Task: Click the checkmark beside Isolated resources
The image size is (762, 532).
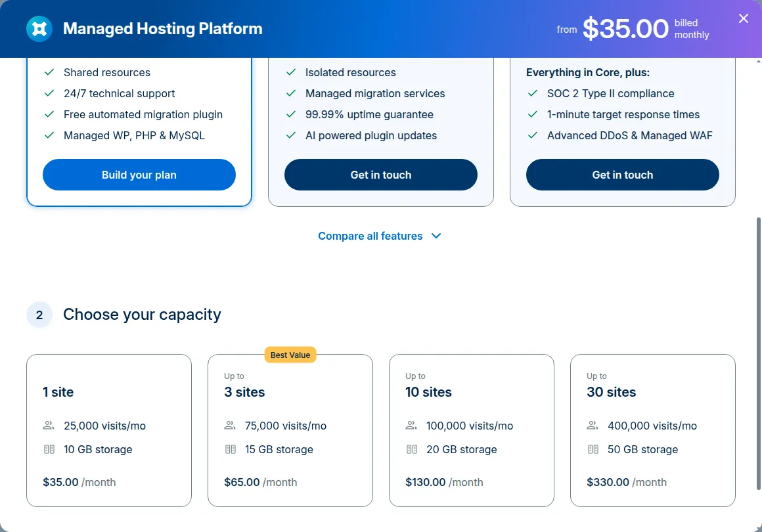Action: point(291,72)
